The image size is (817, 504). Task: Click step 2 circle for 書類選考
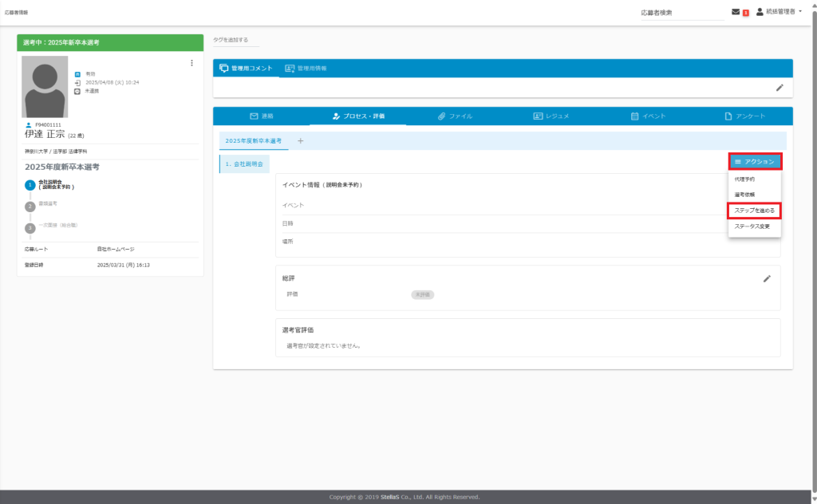[x=30, y=206]
